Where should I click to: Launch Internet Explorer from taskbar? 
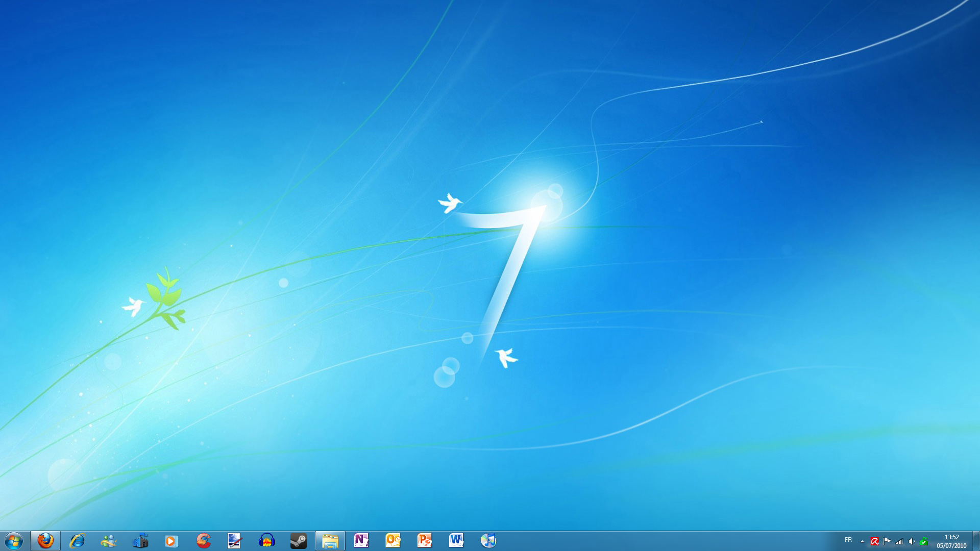pyautogui.click(x=77, y=541)
